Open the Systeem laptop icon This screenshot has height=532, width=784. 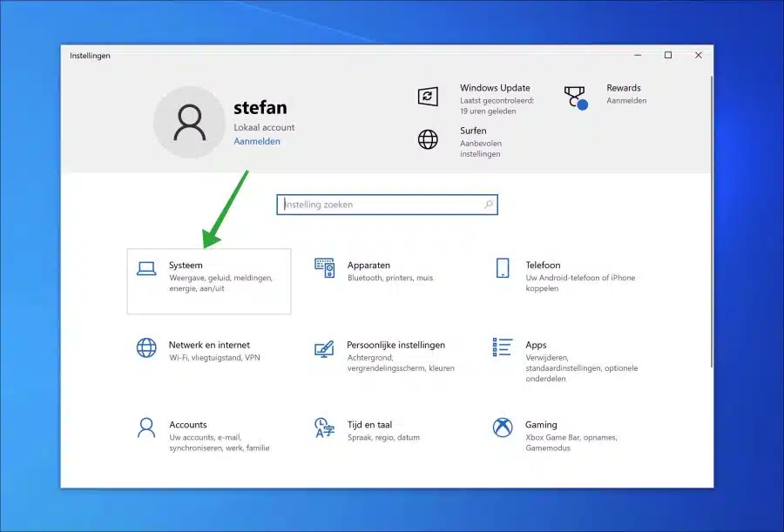pos(146,269)
